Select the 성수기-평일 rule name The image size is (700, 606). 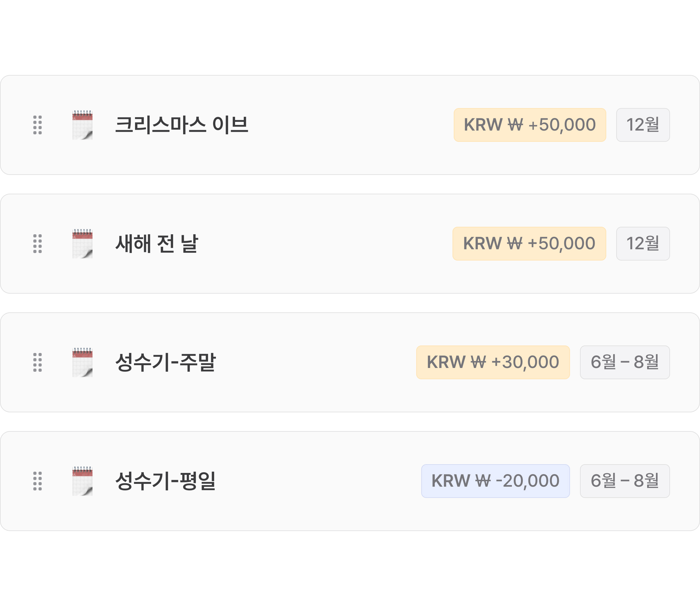click(x=165, y=481)
